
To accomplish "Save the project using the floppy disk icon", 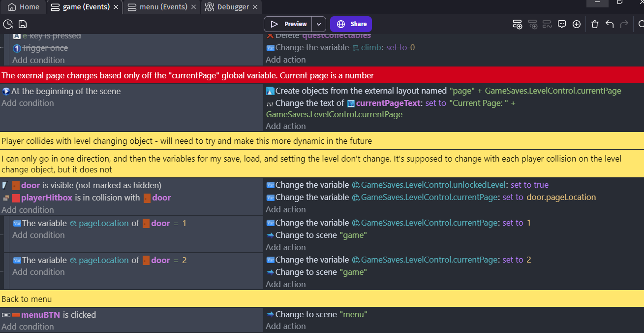I will (x=23, y=24).
